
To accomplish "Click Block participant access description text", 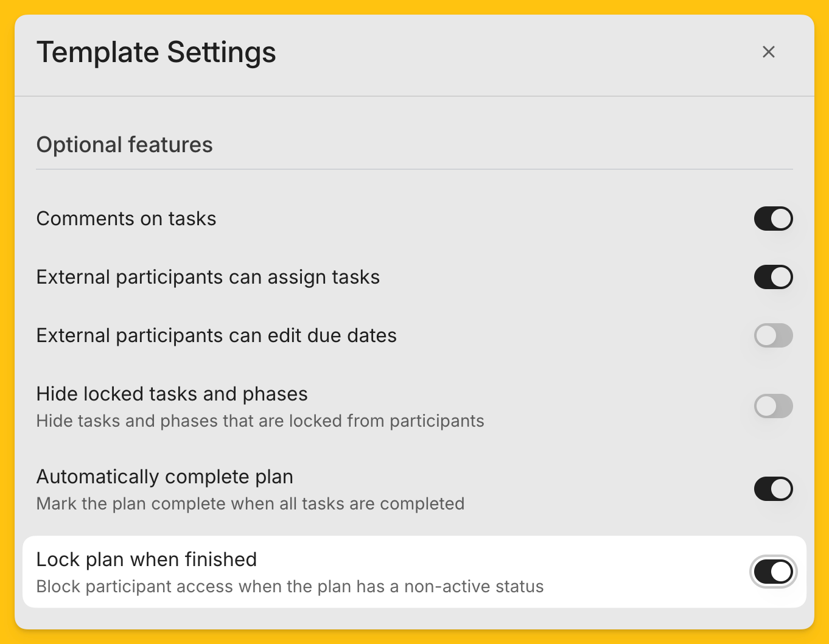I will point(290,586).
